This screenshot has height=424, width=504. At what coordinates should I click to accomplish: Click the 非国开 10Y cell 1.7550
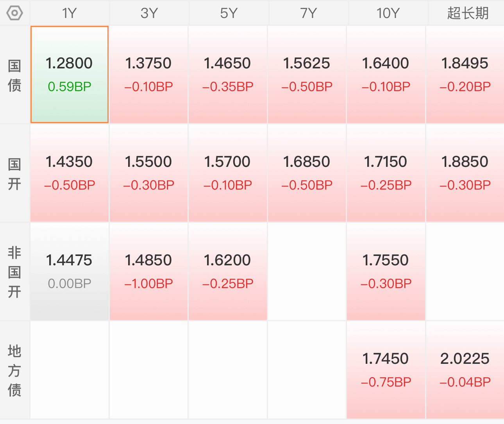tap(386, 272)
